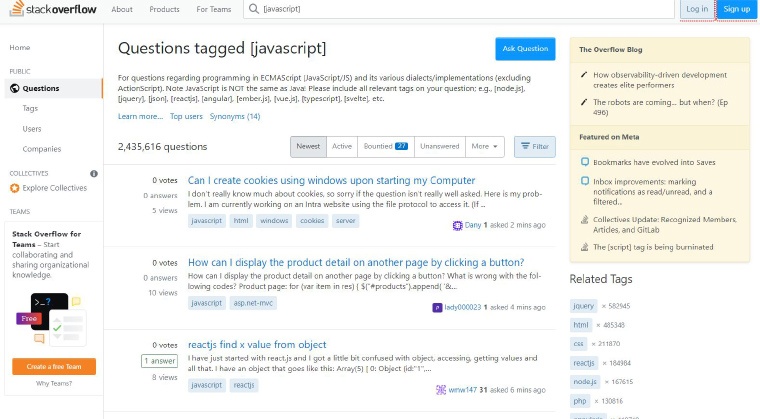Viewport: 760px width, 419px height.
Task: Click chat icon beside Bookmarks have evolved
Action: (585, 162)
